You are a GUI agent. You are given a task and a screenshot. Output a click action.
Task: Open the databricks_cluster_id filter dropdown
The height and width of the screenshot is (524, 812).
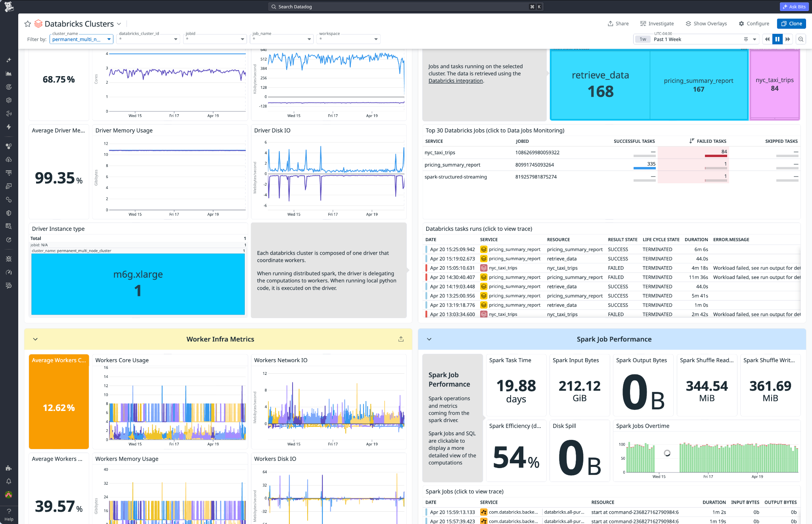148,39
